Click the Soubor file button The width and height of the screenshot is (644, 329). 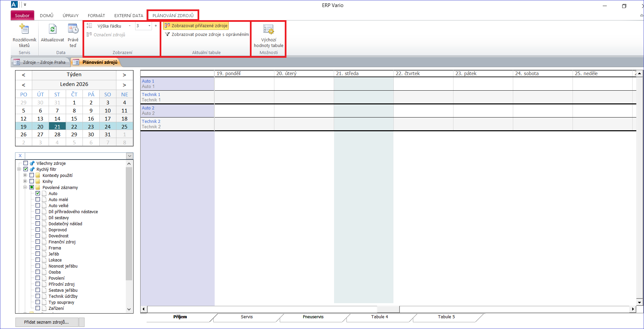(22, 15)
